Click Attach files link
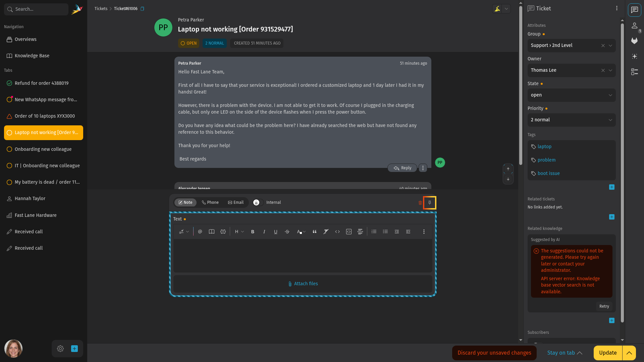The image size is (644, 362). 303,284
